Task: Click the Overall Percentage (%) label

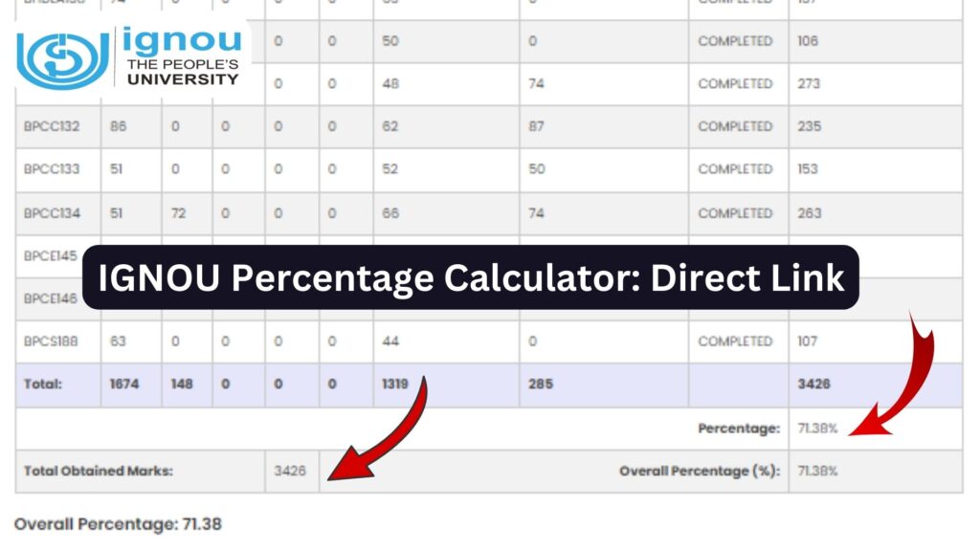Action: pos(700,472)
